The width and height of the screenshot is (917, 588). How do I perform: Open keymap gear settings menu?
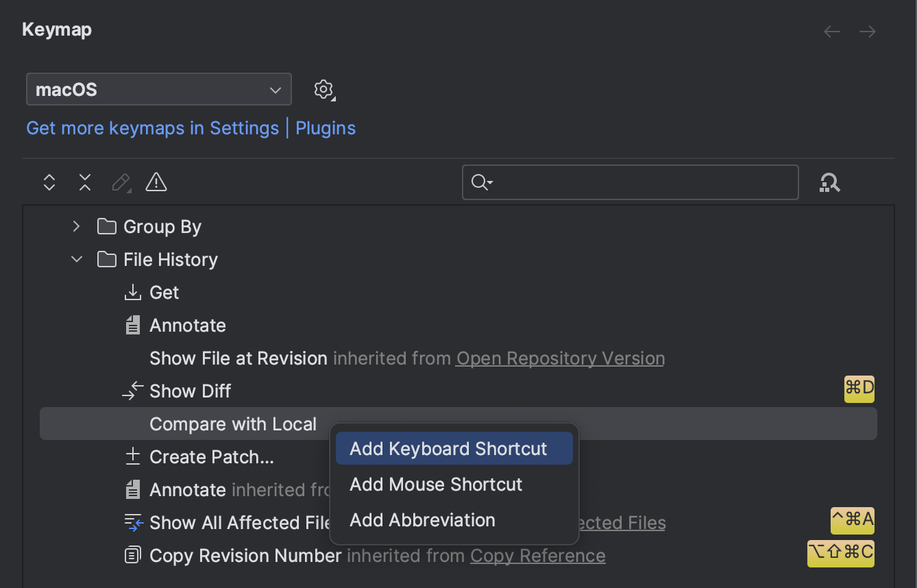pos(323,89)
